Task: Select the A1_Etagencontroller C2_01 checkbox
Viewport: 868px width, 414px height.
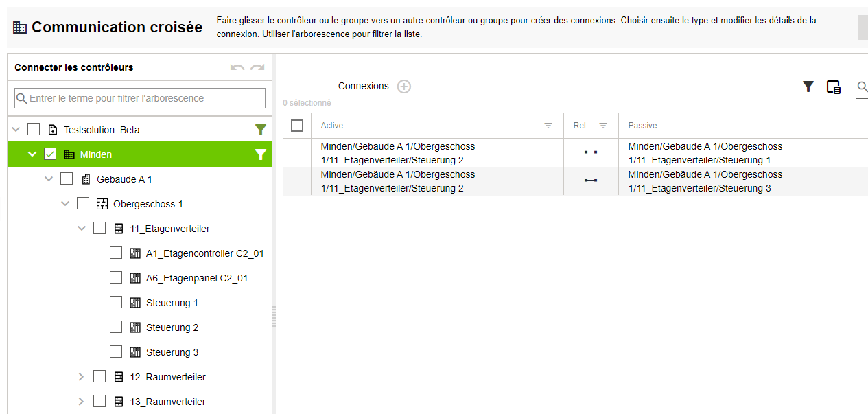Action: click(116, 253)
